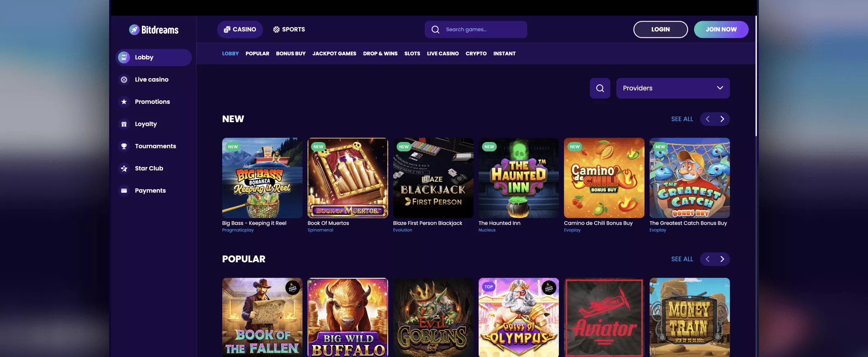Viewport: 868px width, 357px height.
Task: Click the Nucleus provider link
Action: click(487, 230)
